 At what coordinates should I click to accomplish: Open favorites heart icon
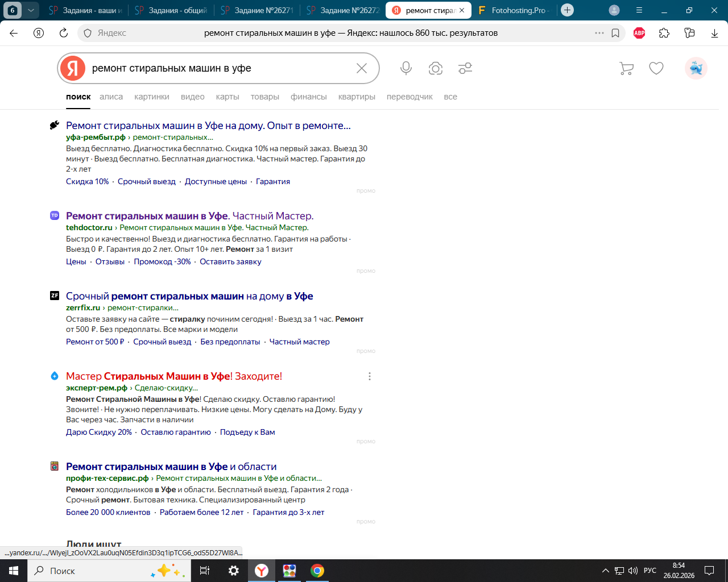pyautogui.click(x=656, y=68)
